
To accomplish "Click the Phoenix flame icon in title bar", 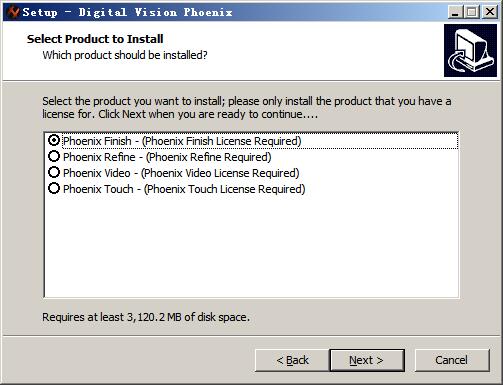I will point(13,12).
